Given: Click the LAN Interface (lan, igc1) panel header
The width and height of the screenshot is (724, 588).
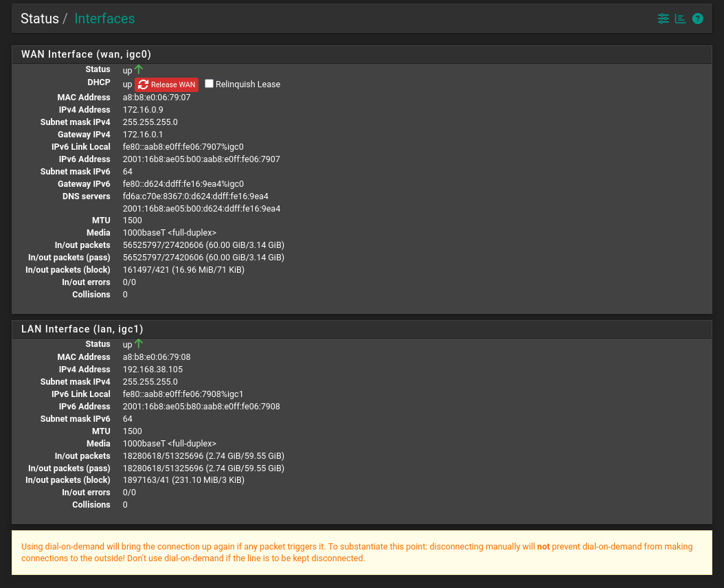Looking at the screenshot, I should [82, 329].
